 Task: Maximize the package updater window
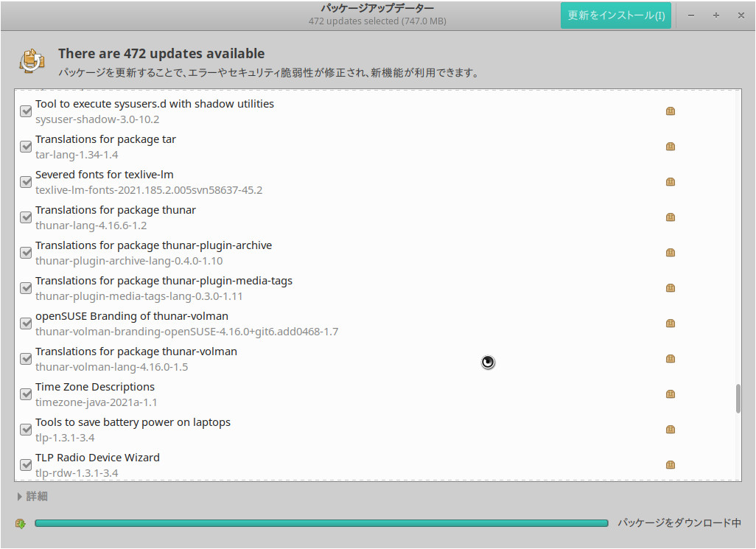[x=715, y=15]
